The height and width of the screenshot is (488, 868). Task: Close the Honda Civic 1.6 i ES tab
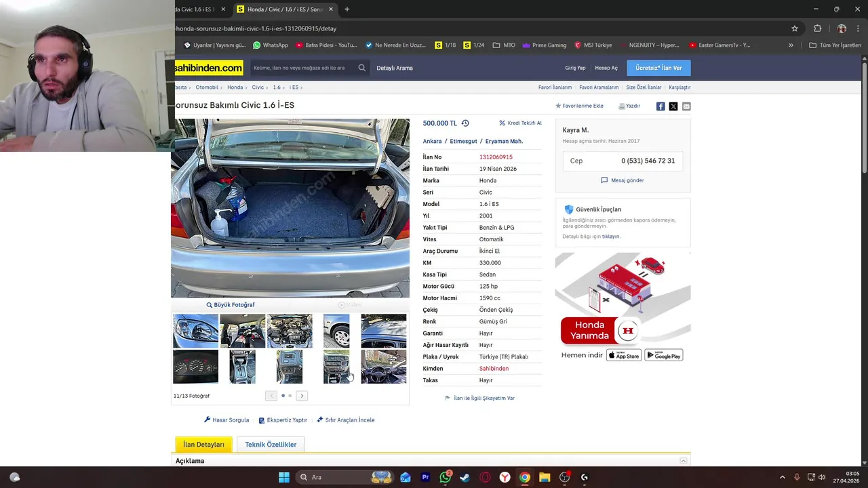tap(331, 9)
